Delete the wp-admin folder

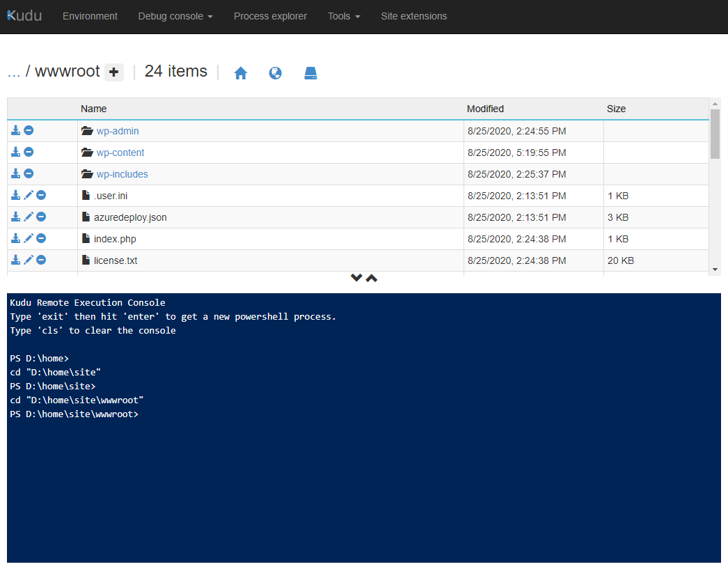tap(29, 130)
